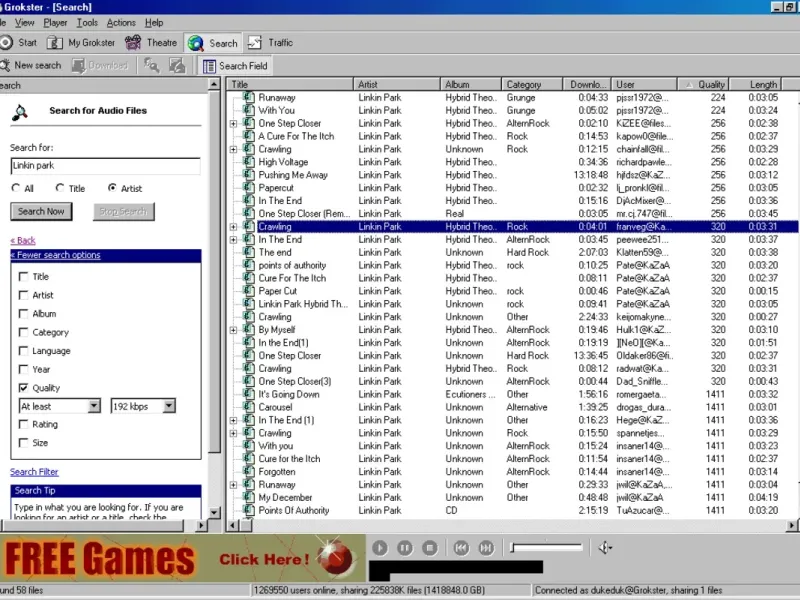800x600 pixels.
Task: Check the Title search option checkbox
Action: 23,277
